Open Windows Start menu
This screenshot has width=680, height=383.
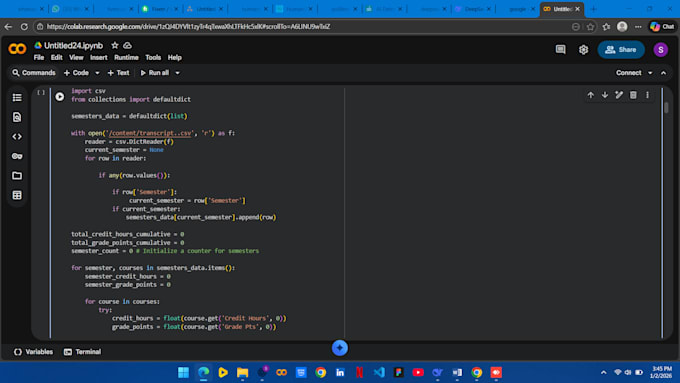pyautogui.click(x=183, y=373)
